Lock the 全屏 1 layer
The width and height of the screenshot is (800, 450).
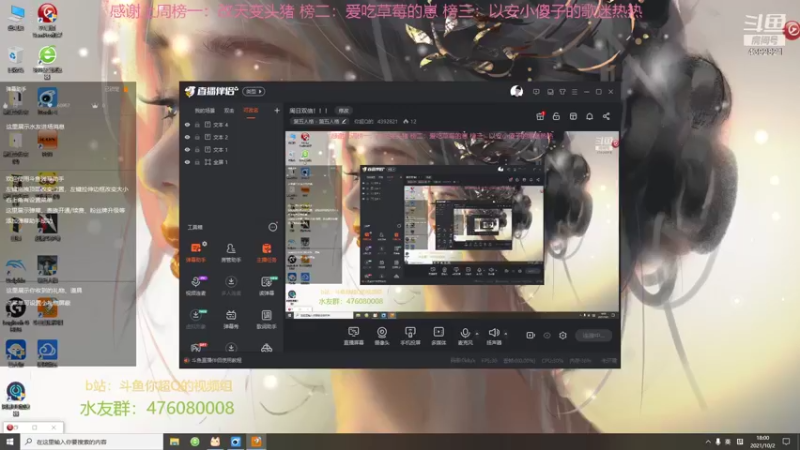(197, 162)
